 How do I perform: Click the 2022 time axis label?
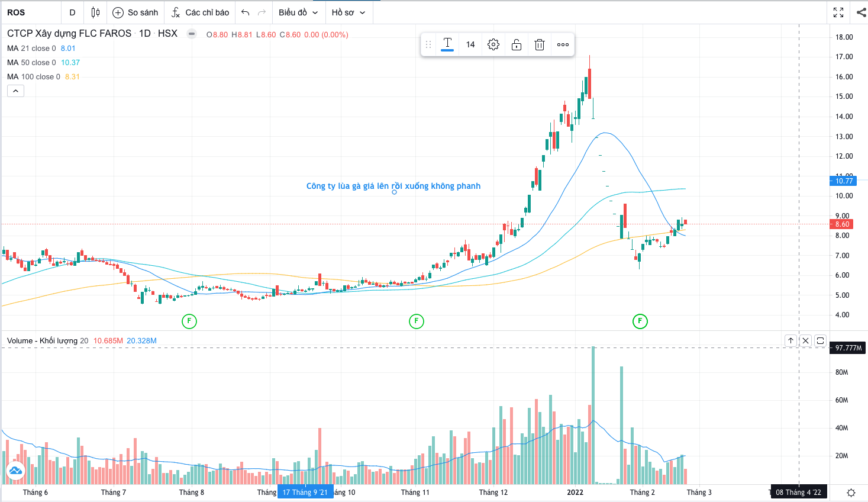click(575, 493)
